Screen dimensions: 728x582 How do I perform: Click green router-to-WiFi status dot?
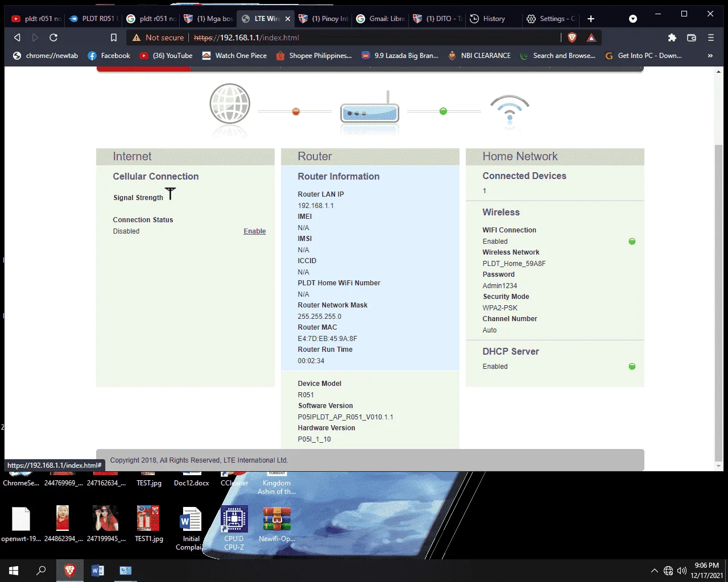pos(443,111)
